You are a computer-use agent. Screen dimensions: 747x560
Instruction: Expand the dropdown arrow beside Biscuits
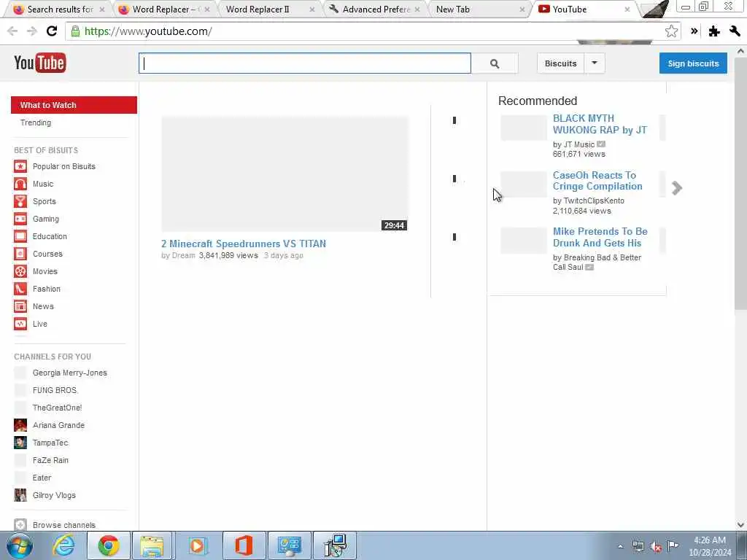tap(595, 63)
